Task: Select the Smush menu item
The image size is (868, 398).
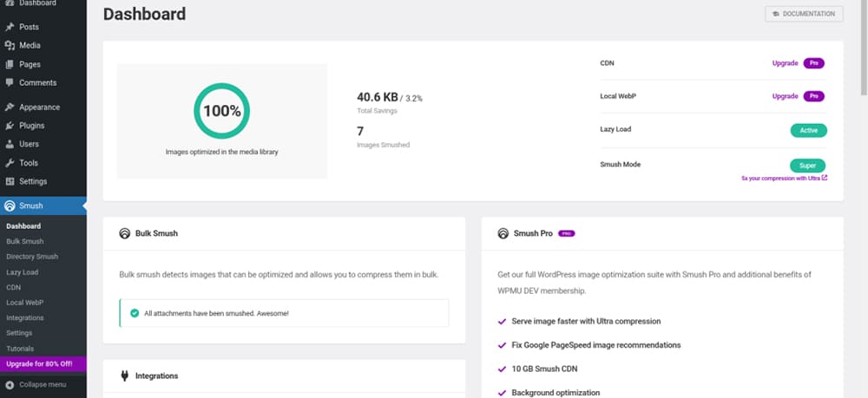Action: 43,206
